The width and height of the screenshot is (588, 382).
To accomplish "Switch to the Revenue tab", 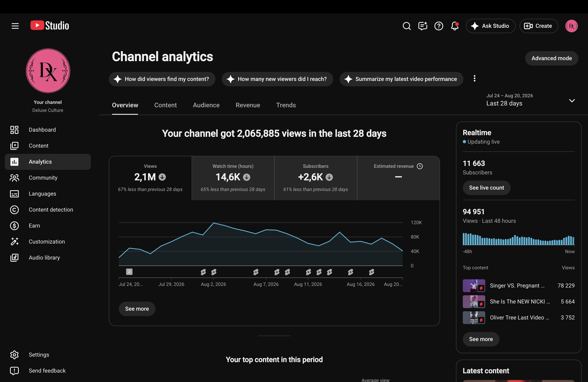I will [x=248, y=105].
